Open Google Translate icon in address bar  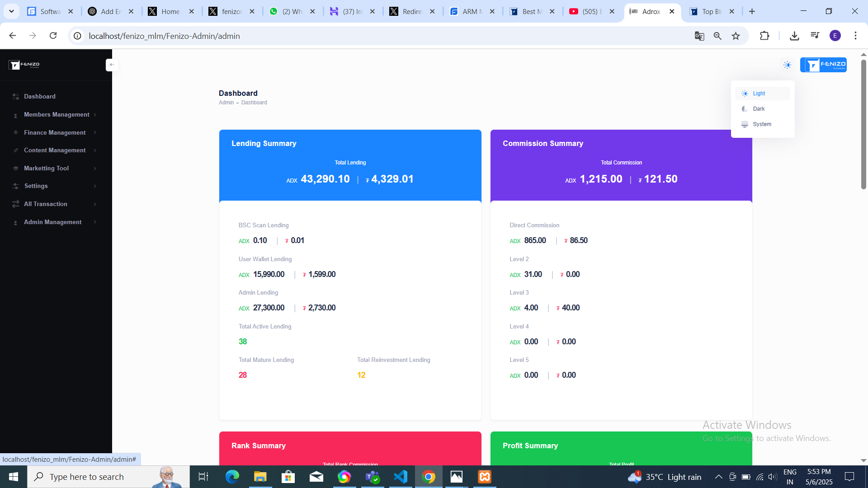point(699,36)
